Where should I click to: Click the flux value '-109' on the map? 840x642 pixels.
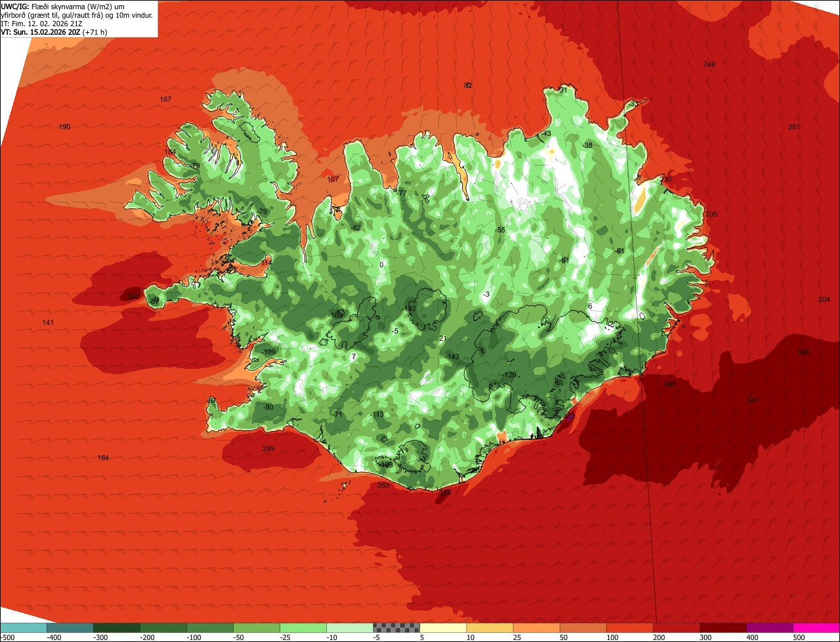(x=269, y=352)
